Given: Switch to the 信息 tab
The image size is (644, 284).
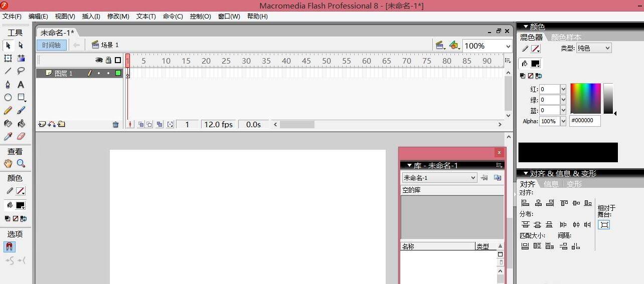Looking at the screenshot, I should (x=551, y=184).
